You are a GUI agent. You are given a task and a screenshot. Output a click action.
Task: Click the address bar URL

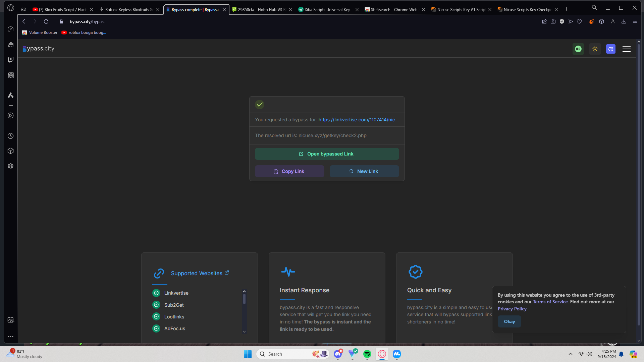(88, 21)
